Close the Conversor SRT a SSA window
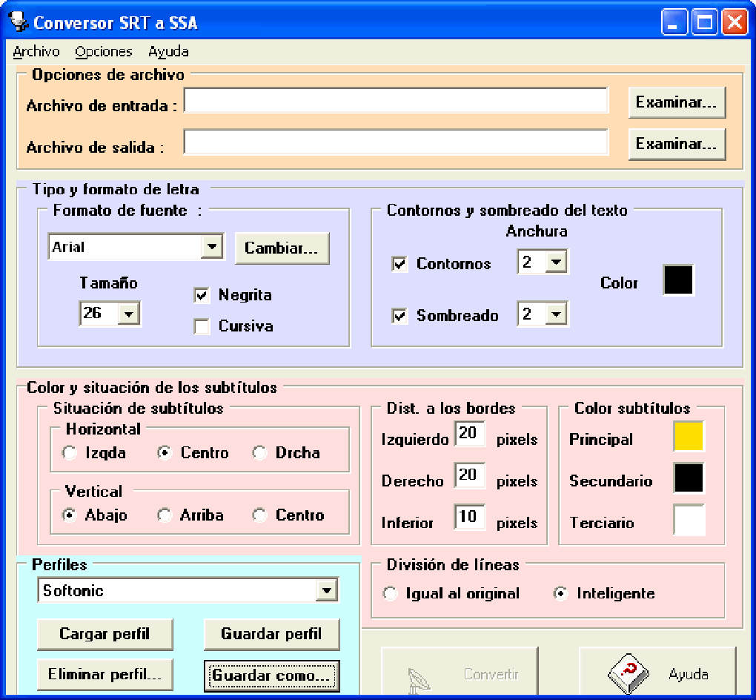Image resolution: width=756 pixels, height=700 pixels. click(735, 22)
